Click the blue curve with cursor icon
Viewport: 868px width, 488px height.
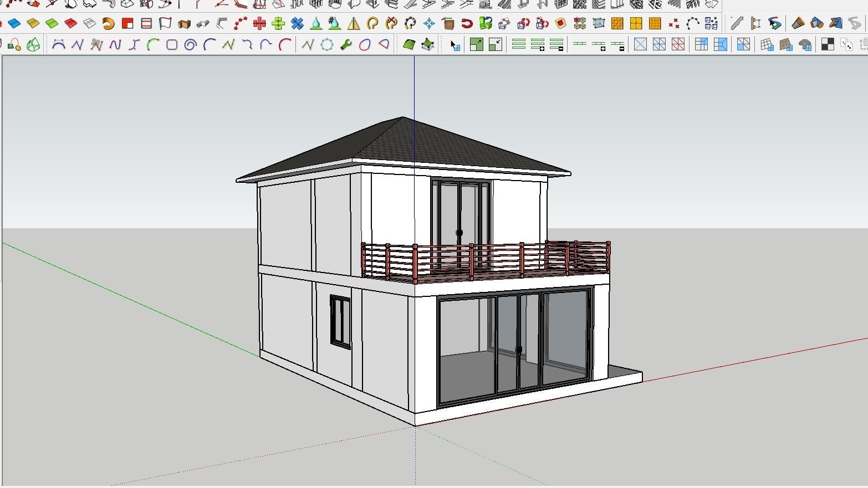pos(774,23)
